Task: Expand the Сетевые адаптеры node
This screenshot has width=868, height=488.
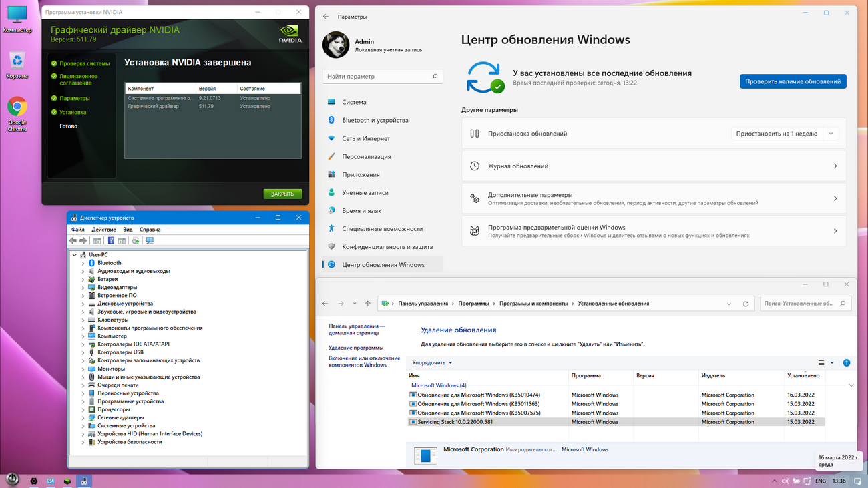Action: click(83, 418)
